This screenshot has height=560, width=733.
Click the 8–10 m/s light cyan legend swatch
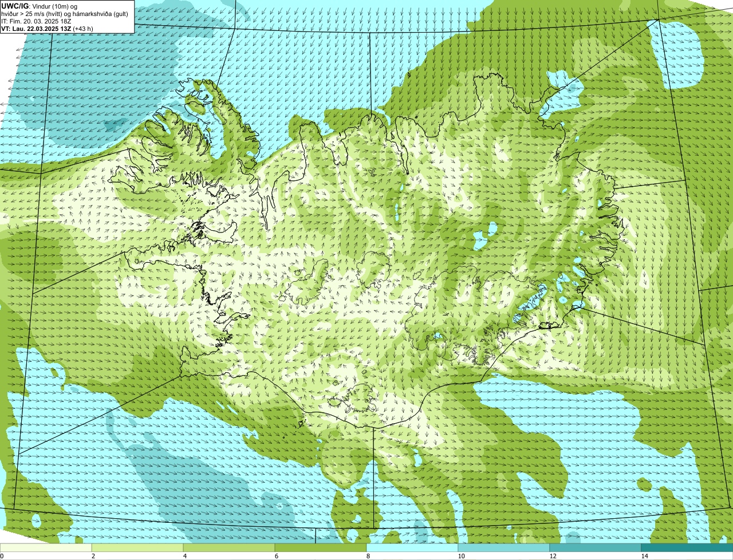coord(412,547)
